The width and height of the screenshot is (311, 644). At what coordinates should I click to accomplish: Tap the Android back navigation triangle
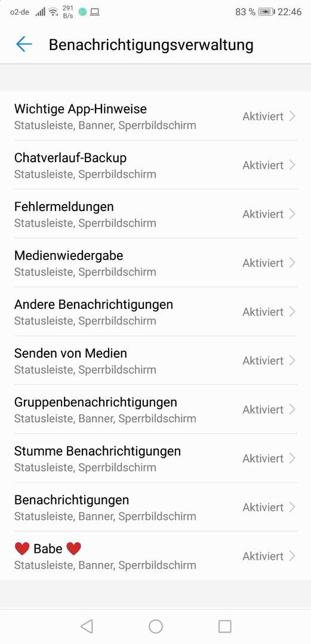pyautogui.click(x=87, y=626)
